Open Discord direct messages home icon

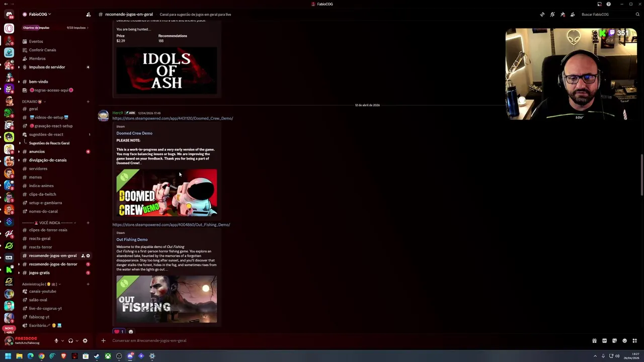(9, 14)
